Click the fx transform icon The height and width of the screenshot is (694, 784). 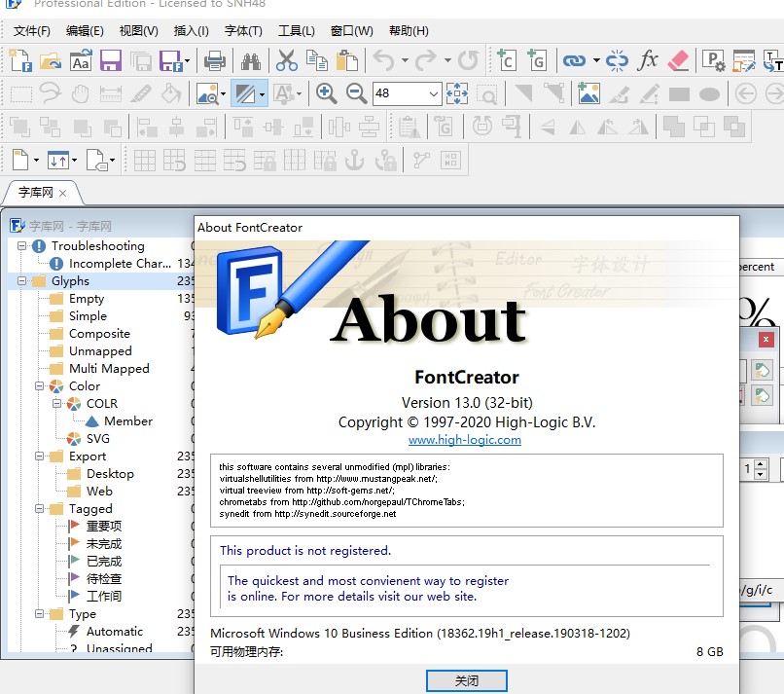648,60
